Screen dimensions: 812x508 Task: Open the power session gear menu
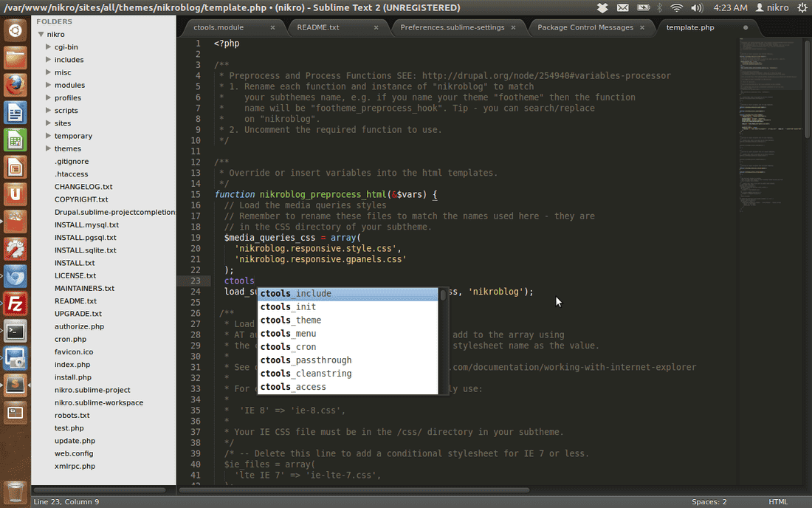(x=802, y=8)
